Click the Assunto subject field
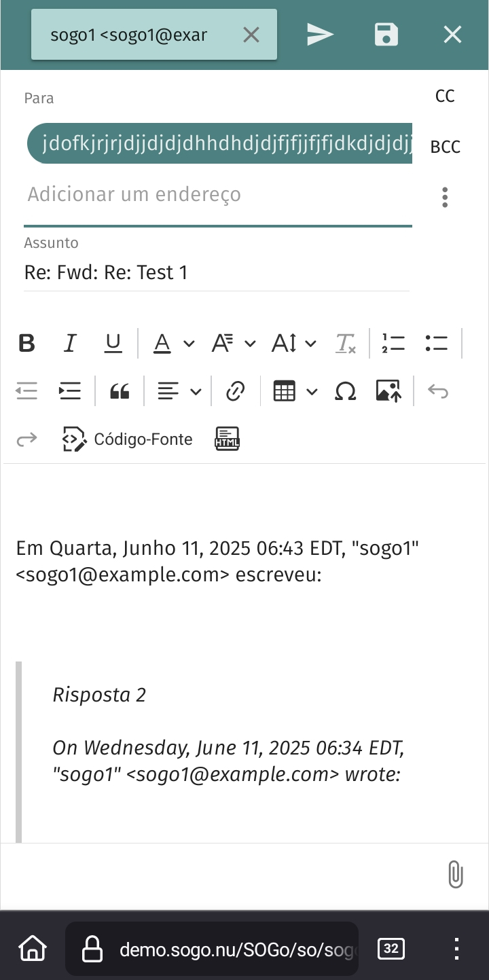The height and width of the screenshot is (980, 489). (x=216, y=273)
